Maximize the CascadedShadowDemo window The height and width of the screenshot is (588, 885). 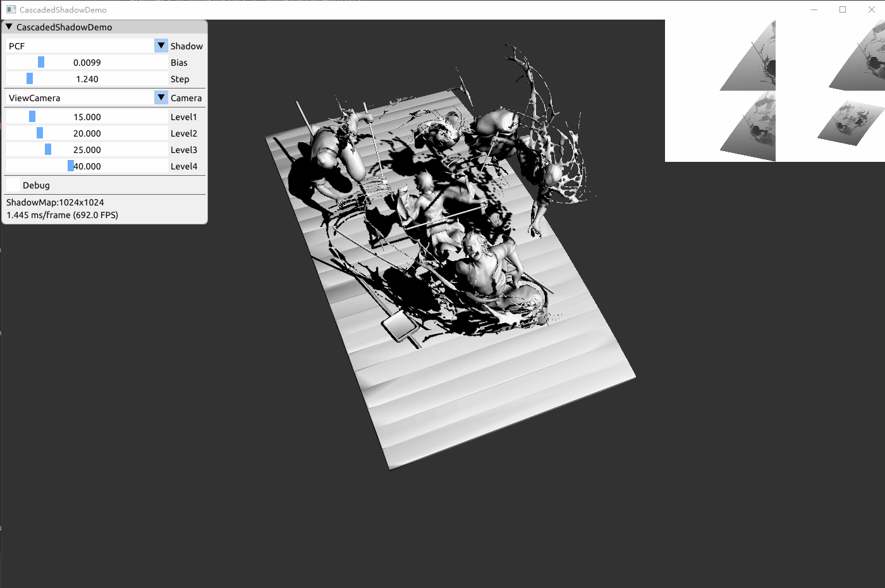point(843,9)
